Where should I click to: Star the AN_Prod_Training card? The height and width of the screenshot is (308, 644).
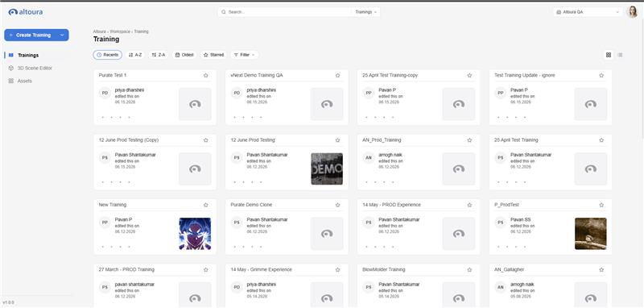point(469,140)
